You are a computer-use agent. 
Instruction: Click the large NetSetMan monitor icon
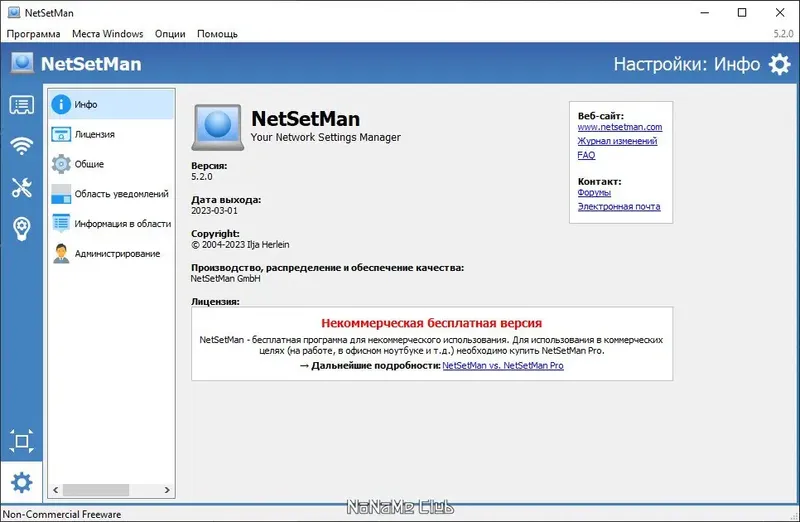pyautogui.click(x=218, y=127)
